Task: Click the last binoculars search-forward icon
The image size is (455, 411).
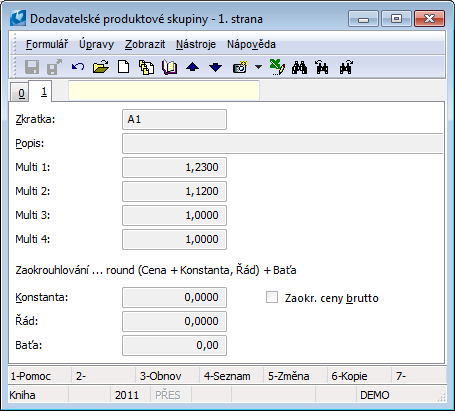Action: pos(346,67)
